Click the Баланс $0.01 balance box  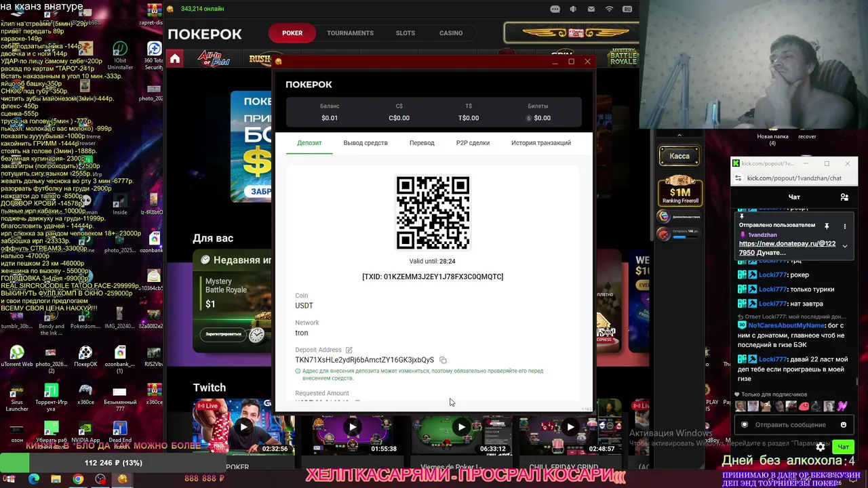pos(330,113)
